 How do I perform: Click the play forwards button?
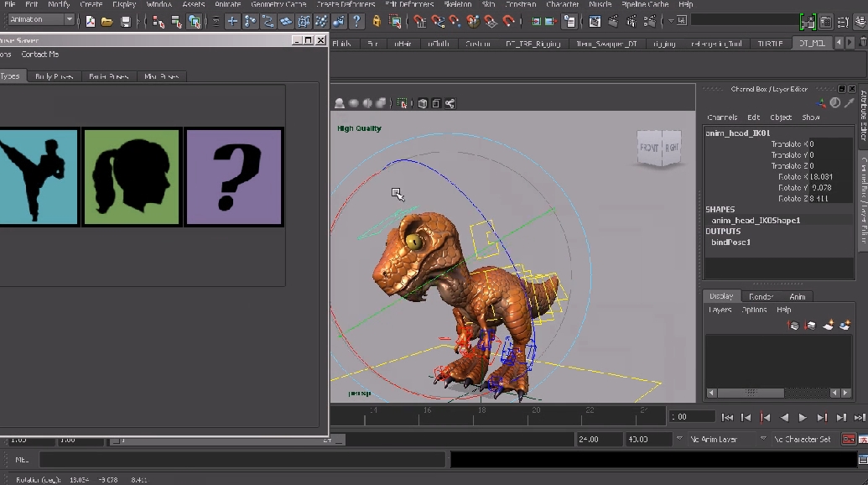(x=803, y=418)
